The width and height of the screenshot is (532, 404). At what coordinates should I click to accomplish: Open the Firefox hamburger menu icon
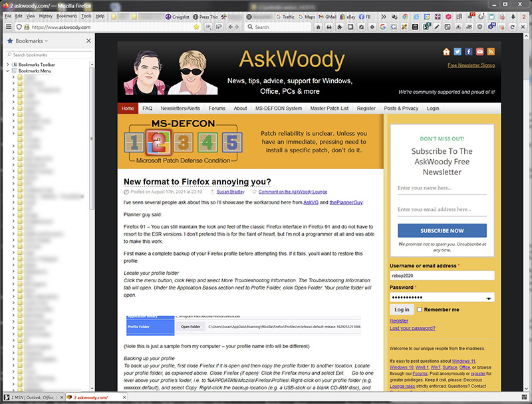pyautogui.click(x=9, y=27)
